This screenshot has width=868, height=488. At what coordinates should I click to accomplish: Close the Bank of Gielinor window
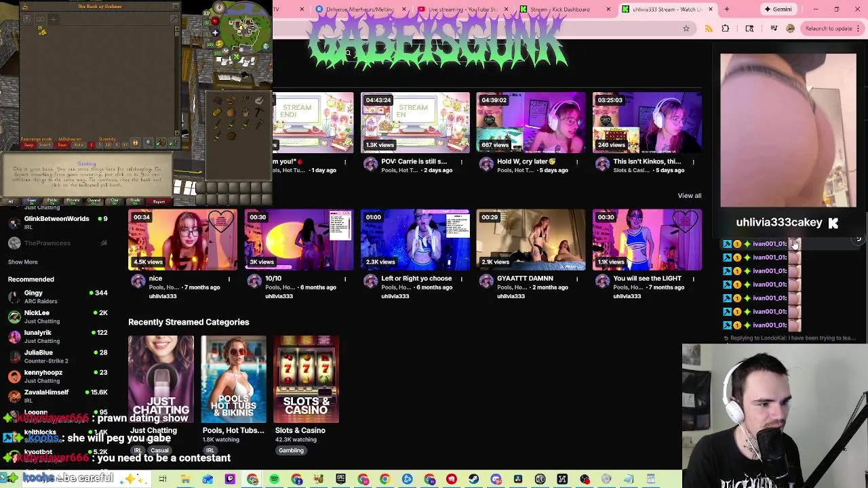click(176, 6)
